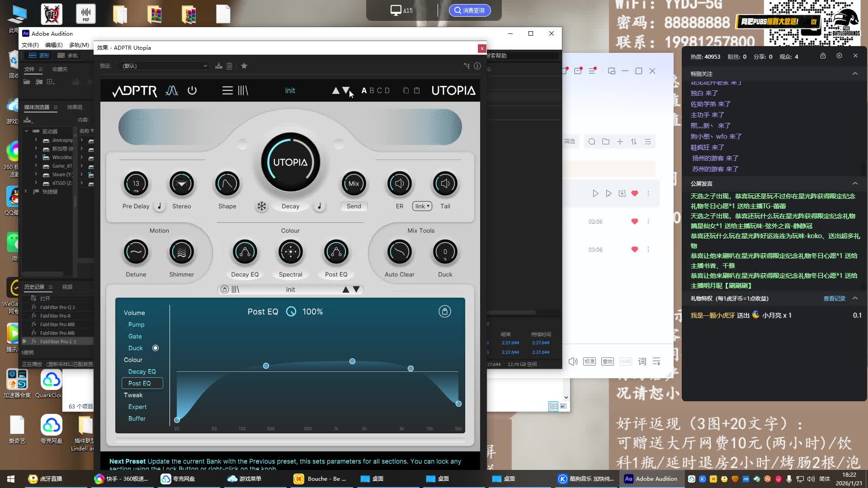Enable the Duck radio button in the Volume list
Image resolution: width=868 pixels, height=488 pixels.
[x=156, y=348]
